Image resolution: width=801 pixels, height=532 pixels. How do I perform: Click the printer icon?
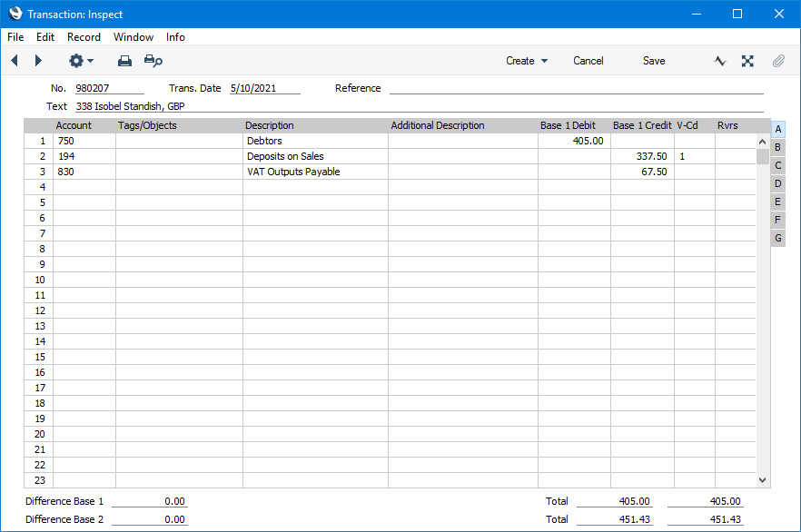point(124,61)
